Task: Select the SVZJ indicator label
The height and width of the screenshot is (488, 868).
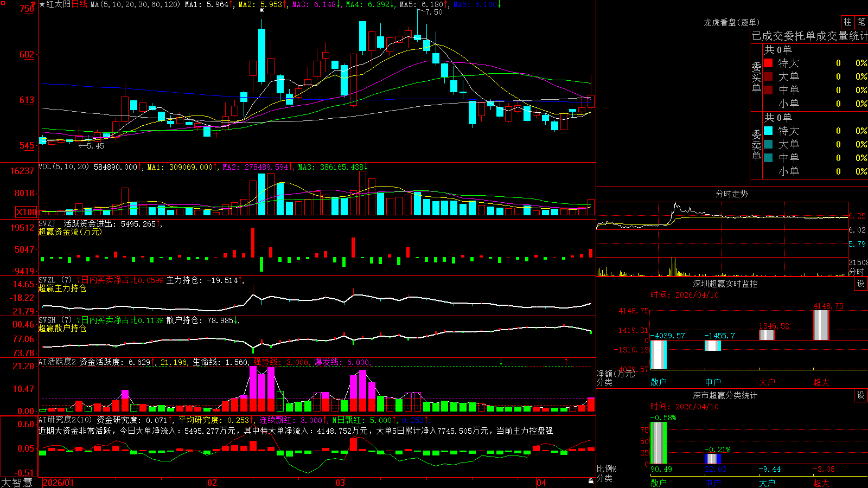Action: click(x=47, y=224)
